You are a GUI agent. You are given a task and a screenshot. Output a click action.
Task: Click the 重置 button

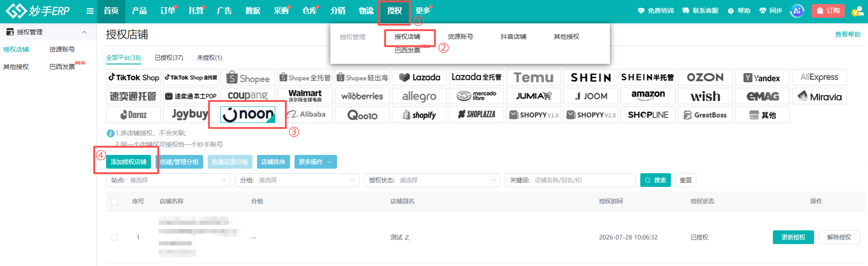click(686, 180)
